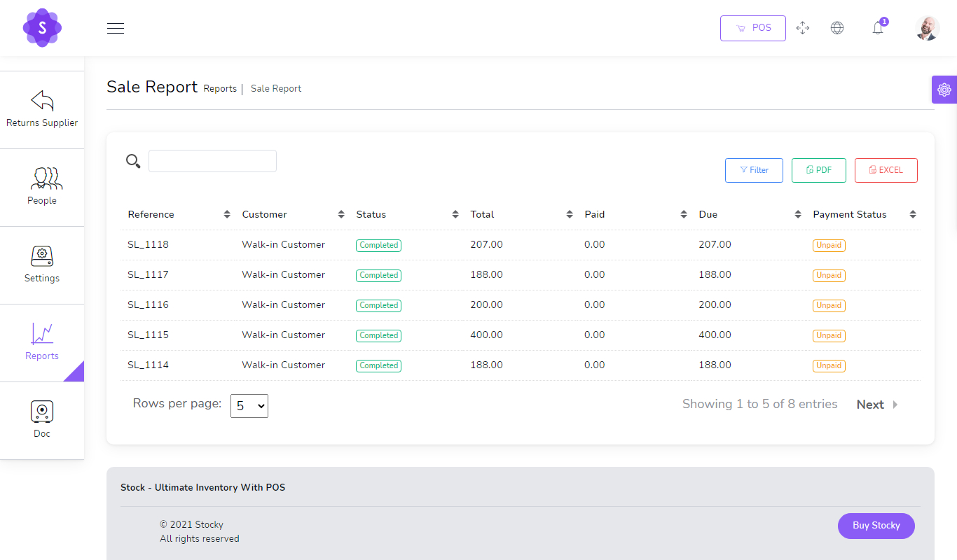Export the report as PDF

(x=818, y=170)
